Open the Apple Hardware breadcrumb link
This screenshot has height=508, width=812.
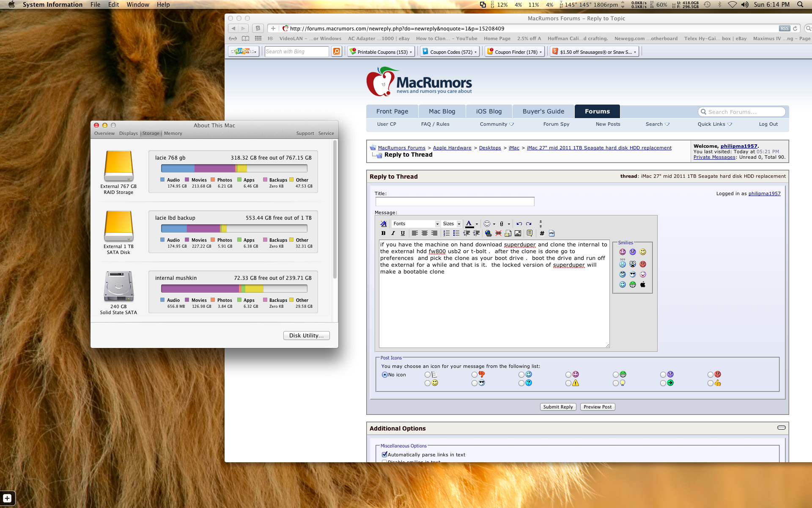click(x=452, y=148)
